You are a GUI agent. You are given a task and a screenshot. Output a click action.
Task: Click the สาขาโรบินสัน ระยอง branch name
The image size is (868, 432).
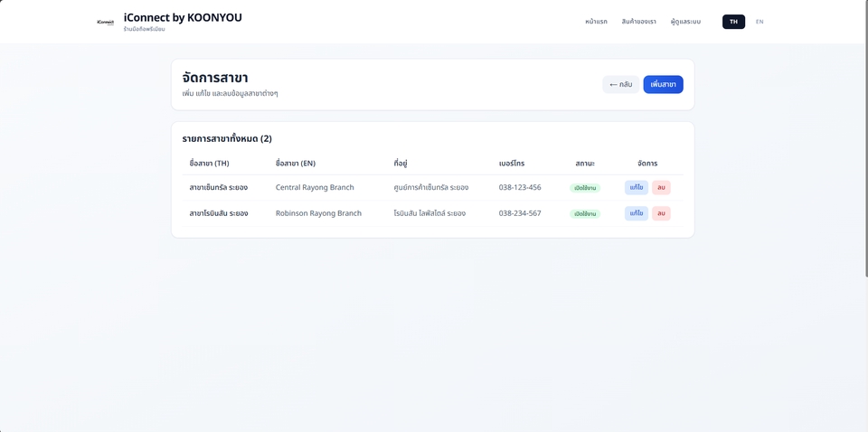pyautogui.click(x=219, y=213)
